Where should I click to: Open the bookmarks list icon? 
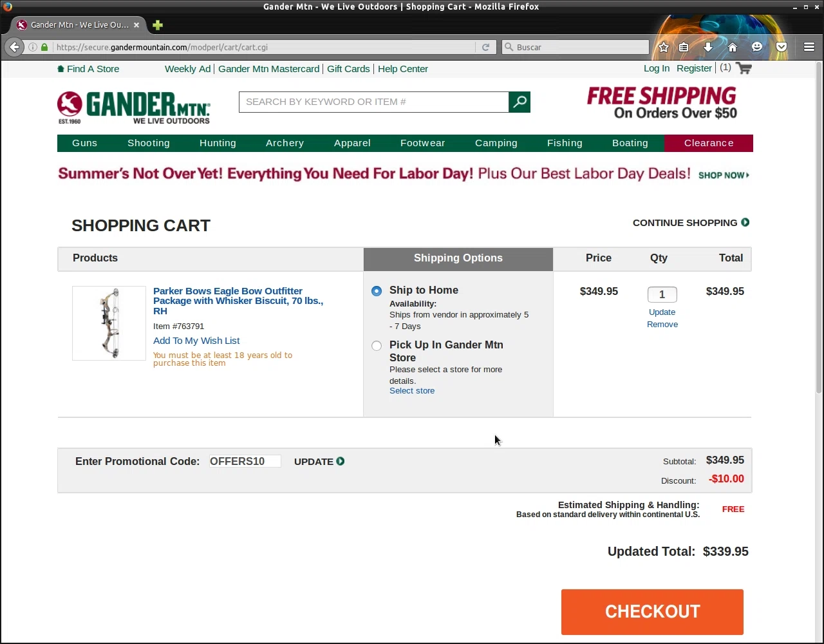tap(684, 47)
